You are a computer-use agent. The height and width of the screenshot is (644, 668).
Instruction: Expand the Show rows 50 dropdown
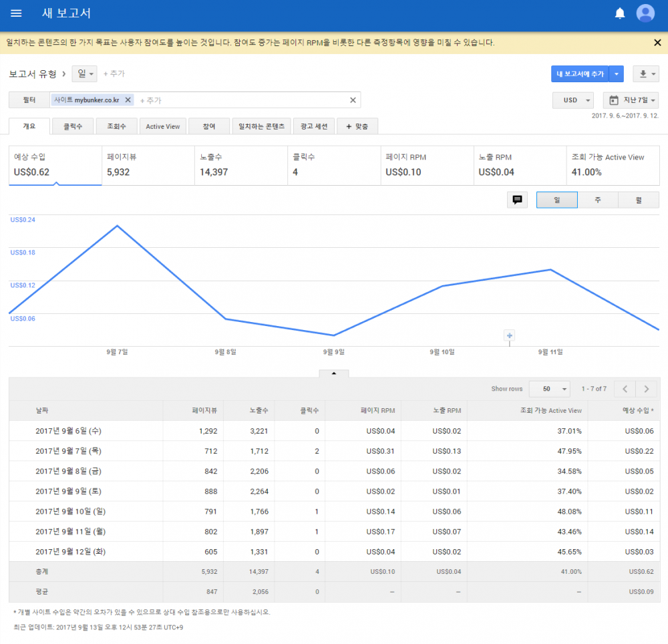click(x=550, y=389)
